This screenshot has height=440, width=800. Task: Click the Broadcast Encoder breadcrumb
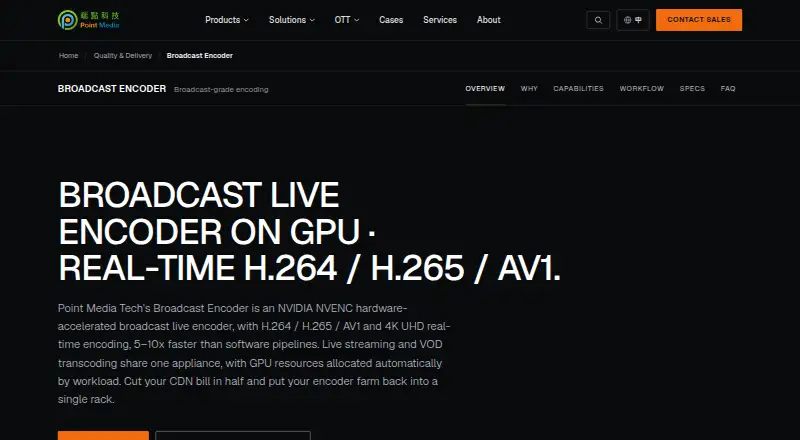pyautogui.click(x=199, y=56)
